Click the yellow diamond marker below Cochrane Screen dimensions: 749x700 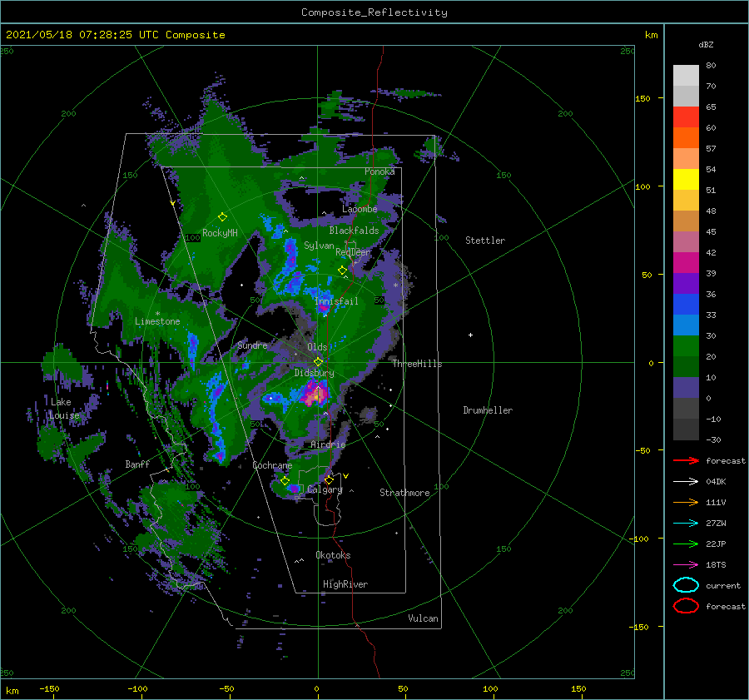click(285, 480)
